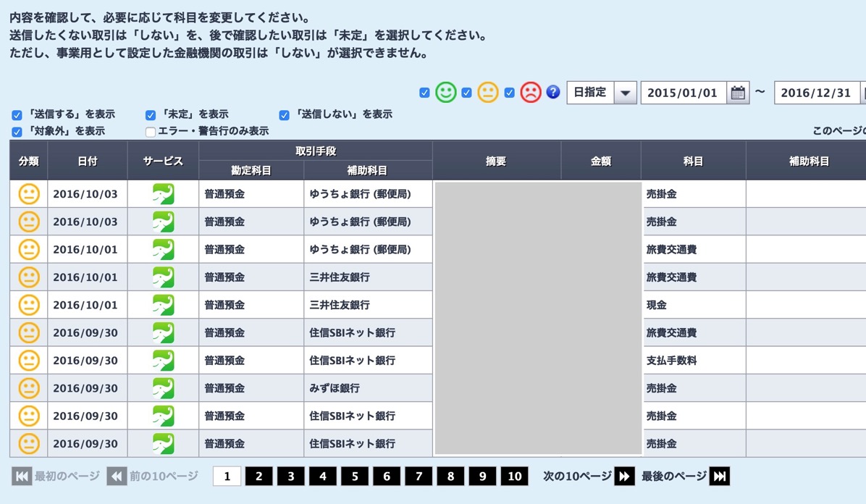Go to page 5
Viewport: 866px width, 504px height.
pyautogui.click(x=355, y=476)
